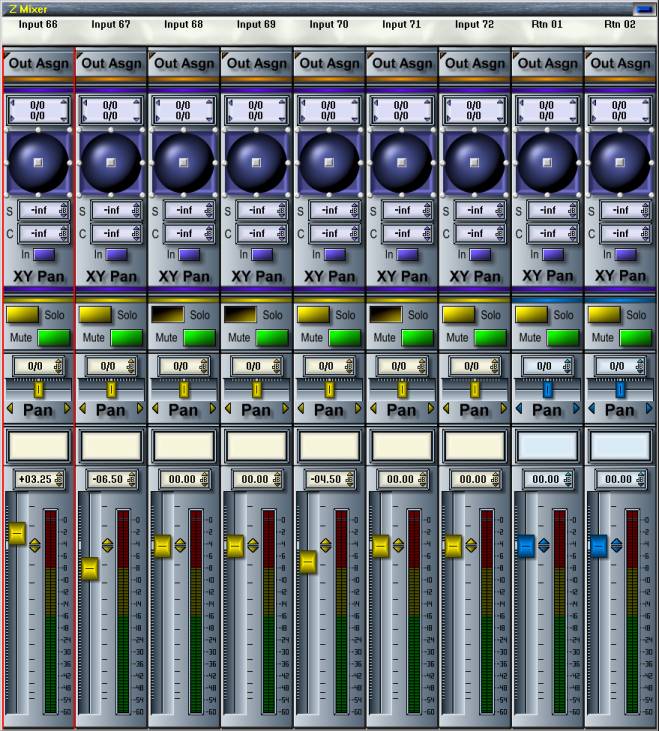Click the XY Pan label on Input 69
The height and width of the screenshot is (731, 659).
(x=256, y=276)
